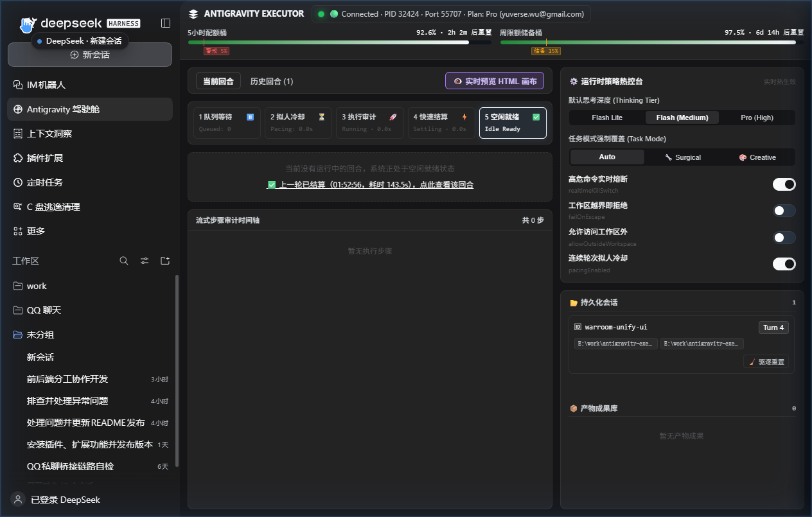Toggle 工作区越界即拒绝 switch

[784, 211]
